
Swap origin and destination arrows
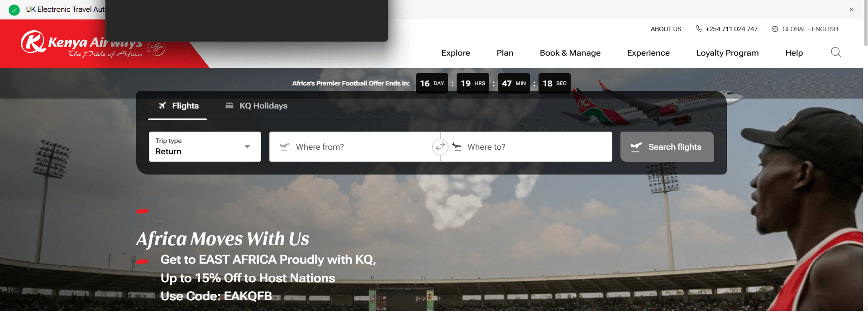[x=440, y=147]
